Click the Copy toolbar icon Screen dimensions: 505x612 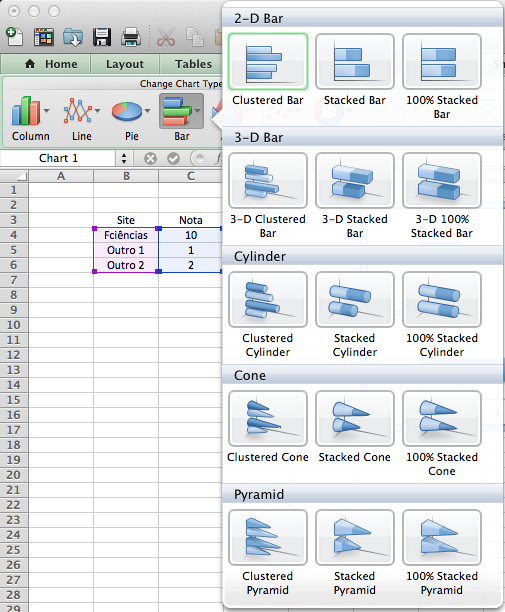[195, 37]
